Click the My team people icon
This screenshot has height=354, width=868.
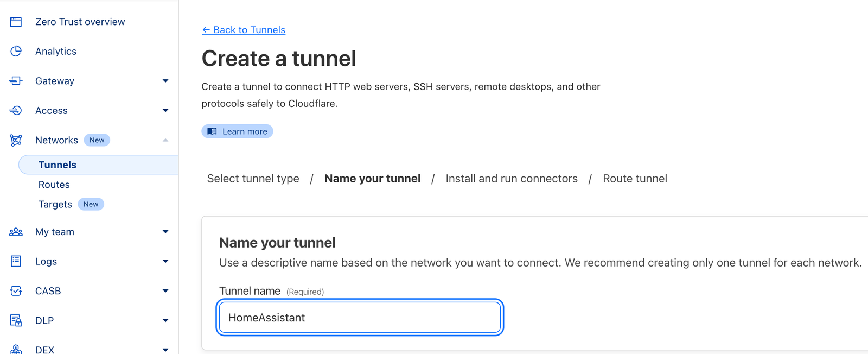point(16,232)
